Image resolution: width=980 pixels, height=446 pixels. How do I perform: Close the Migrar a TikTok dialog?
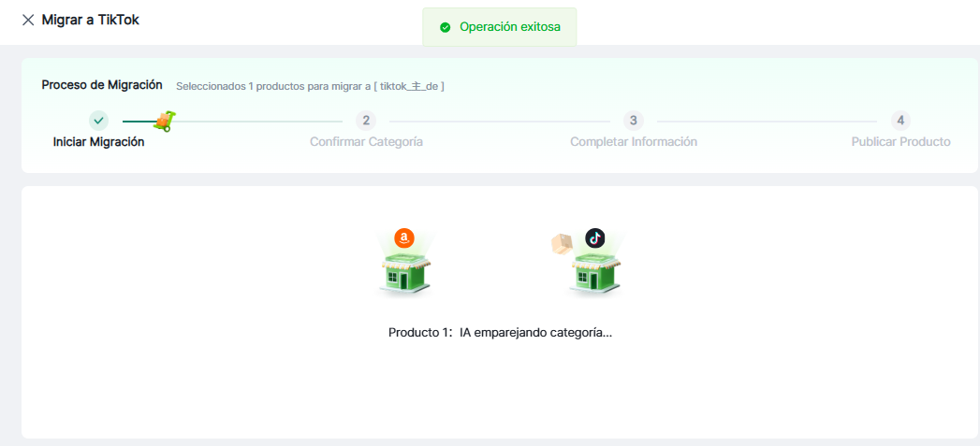point(27,20)
